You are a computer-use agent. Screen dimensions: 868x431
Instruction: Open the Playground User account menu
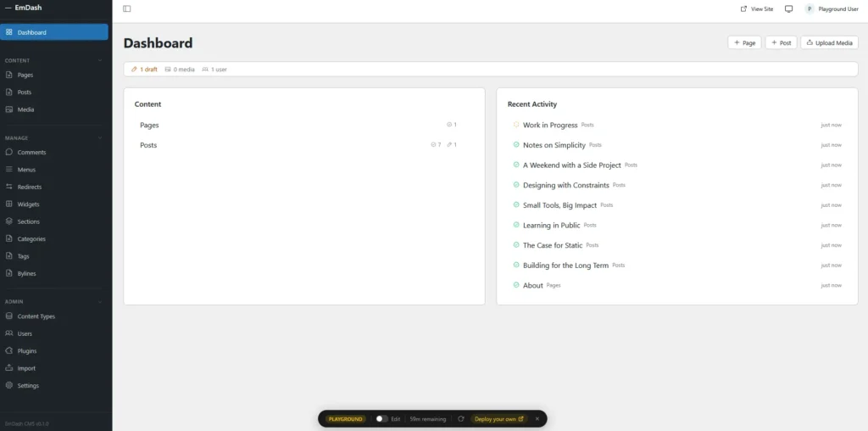pos(832,8)
